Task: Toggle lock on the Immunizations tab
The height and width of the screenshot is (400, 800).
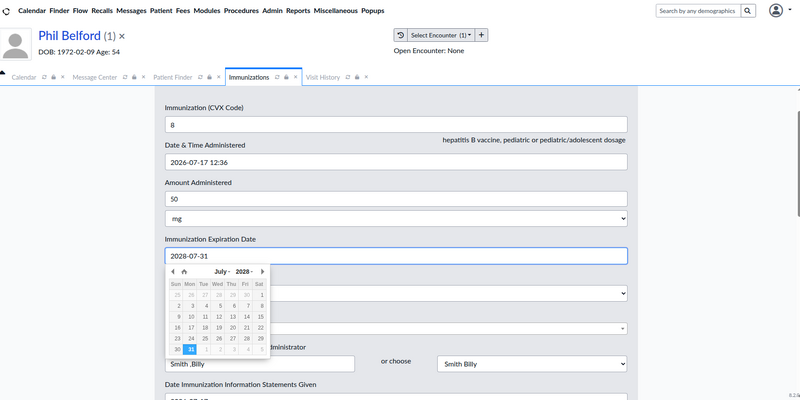Action: pyautogui.click(x=286, y=78)
